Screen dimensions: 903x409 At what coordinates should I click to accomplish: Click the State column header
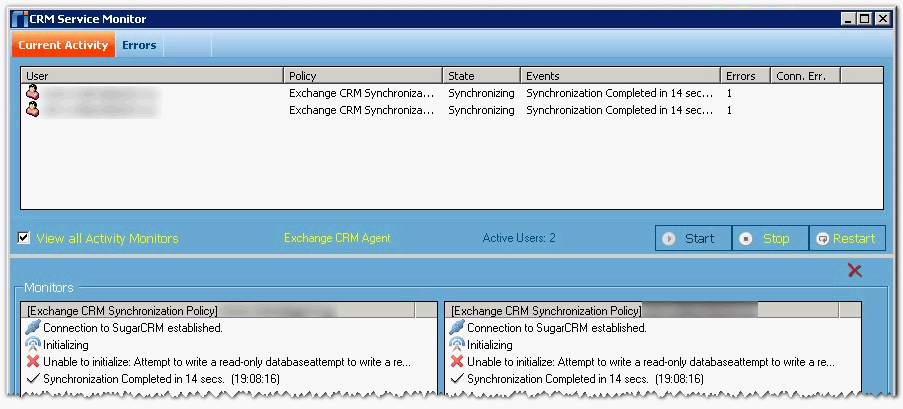pyautogui.click(x=481, y=76)
